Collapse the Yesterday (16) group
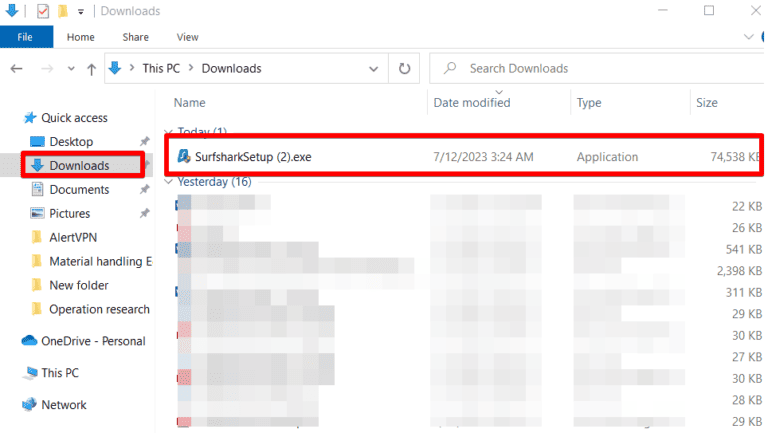The height and width of the screenshot is (433, 768). (x=168, y=182)
